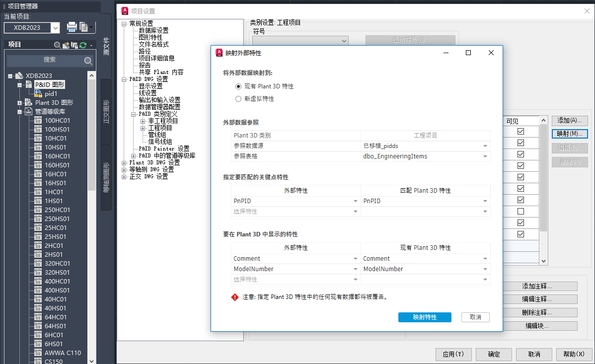Click the 映射(M)... button

pyautogui.click(x=570, y=134)
